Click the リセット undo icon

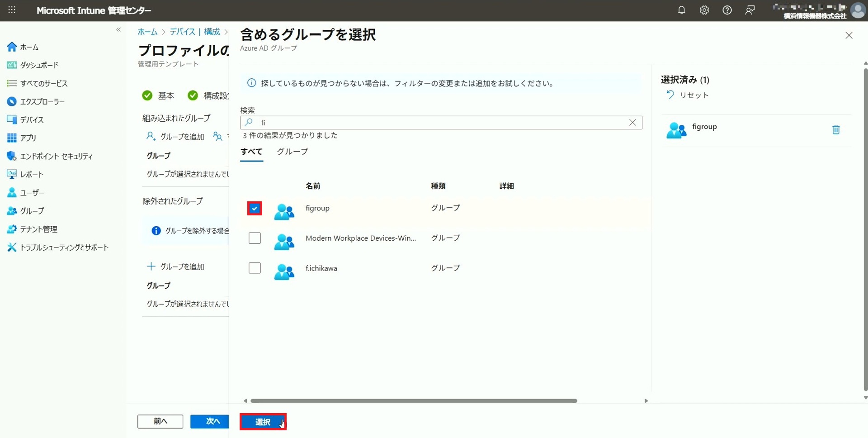pyautogui.click(x=670, y=95)
